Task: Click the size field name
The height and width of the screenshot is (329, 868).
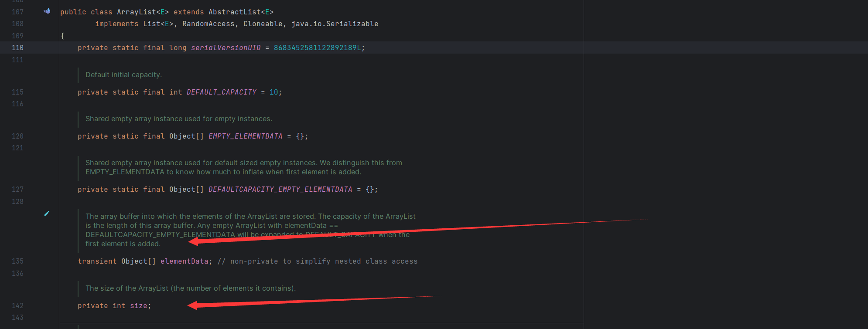Action: (138, 306)
